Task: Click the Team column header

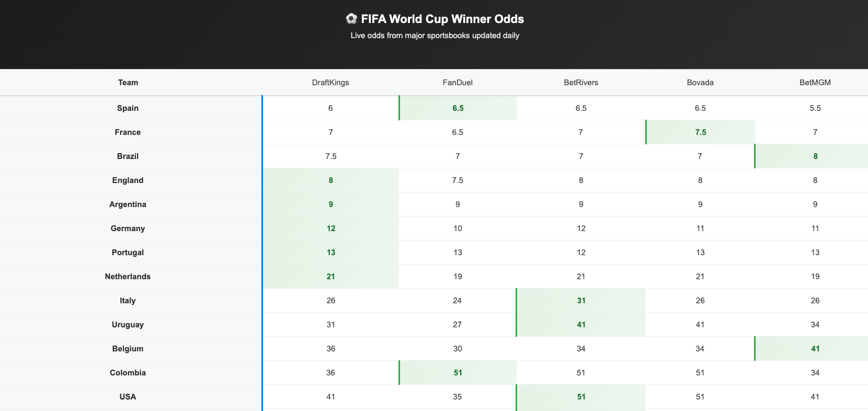Action: click(x=128, y=83)
